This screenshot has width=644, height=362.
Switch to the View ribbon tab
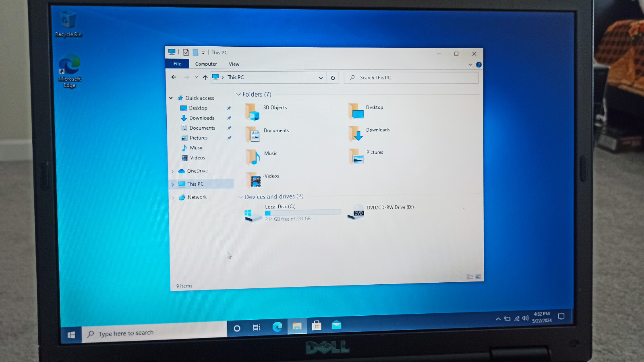point(234,64)
